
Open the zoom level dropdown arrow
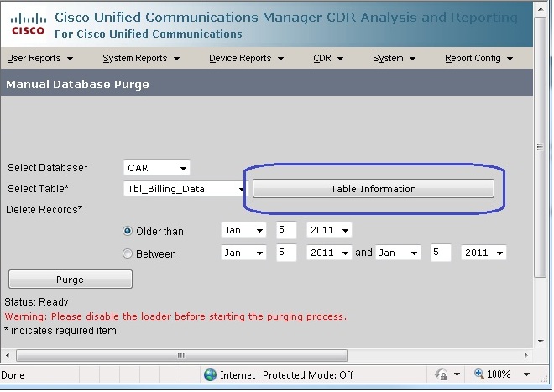[526, 374]
